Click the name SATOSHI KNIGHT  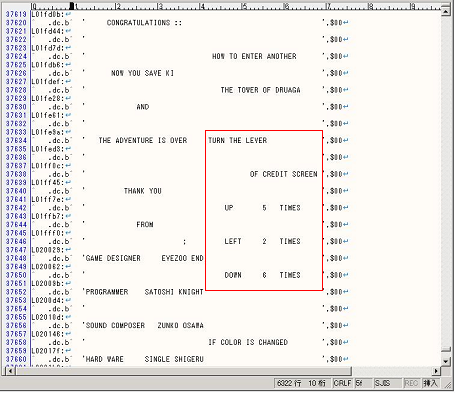click(174, 292)
